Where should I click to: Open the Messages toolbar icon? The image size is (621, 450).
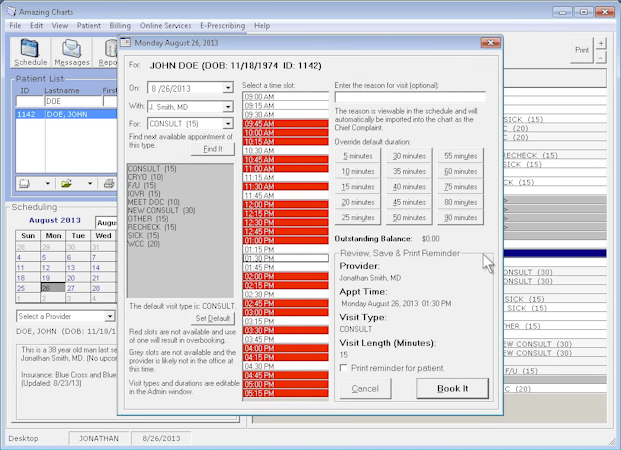click(72, 52)
